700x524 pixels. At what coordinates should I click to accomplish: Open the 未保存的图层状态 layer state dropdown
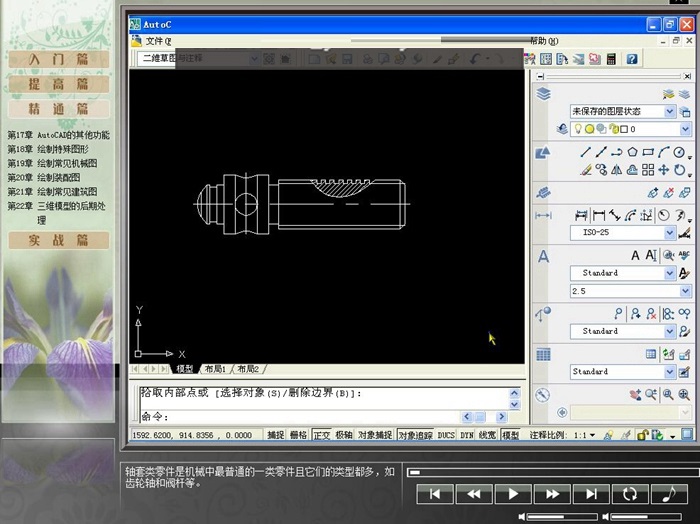click(669, 111)
